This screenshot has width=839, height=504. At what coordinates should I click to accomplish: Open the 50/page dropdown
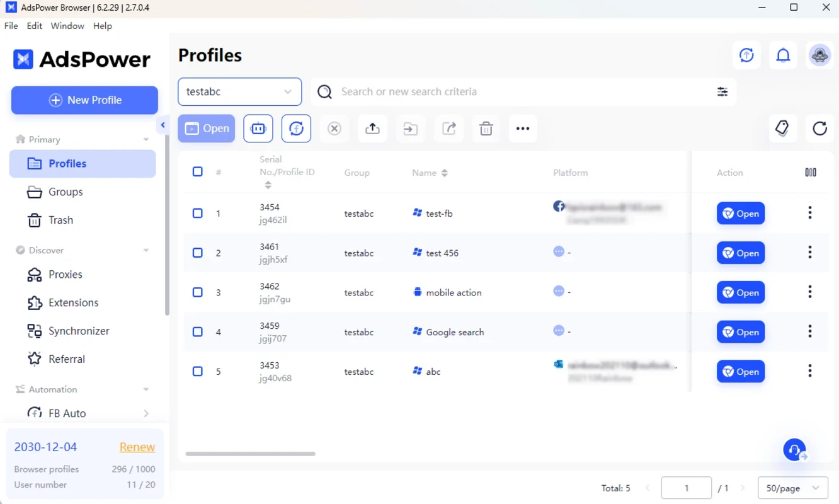pyautogui.click(x=792, y=488)
